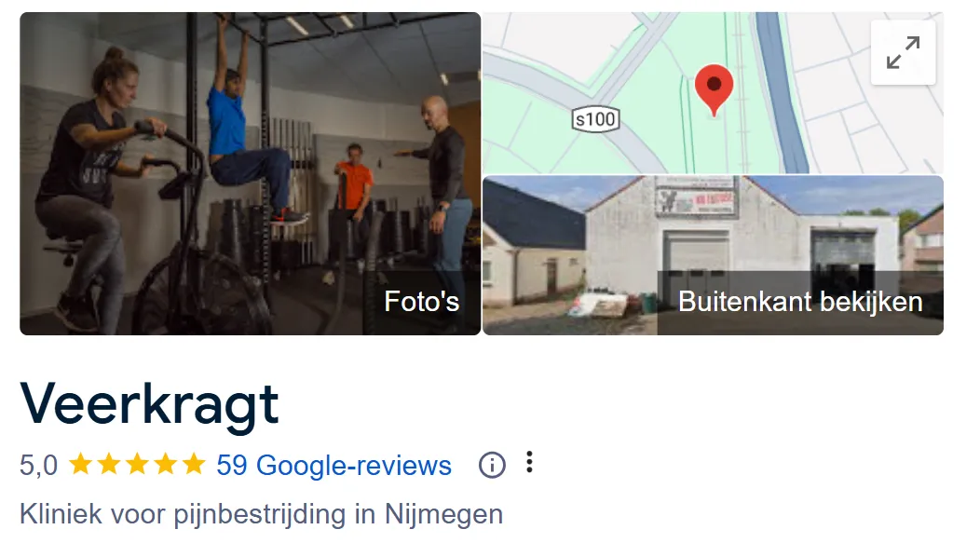The width and height of the screenshot is (980, 543).
Task: Open Buitenkant bekijken street view
Action: click(800, 302)
